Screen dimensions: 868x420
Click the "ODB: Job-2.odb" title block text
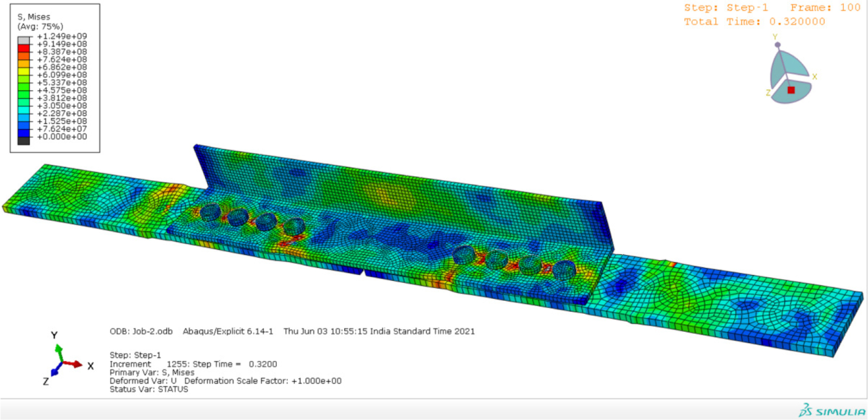pos(141,331)
